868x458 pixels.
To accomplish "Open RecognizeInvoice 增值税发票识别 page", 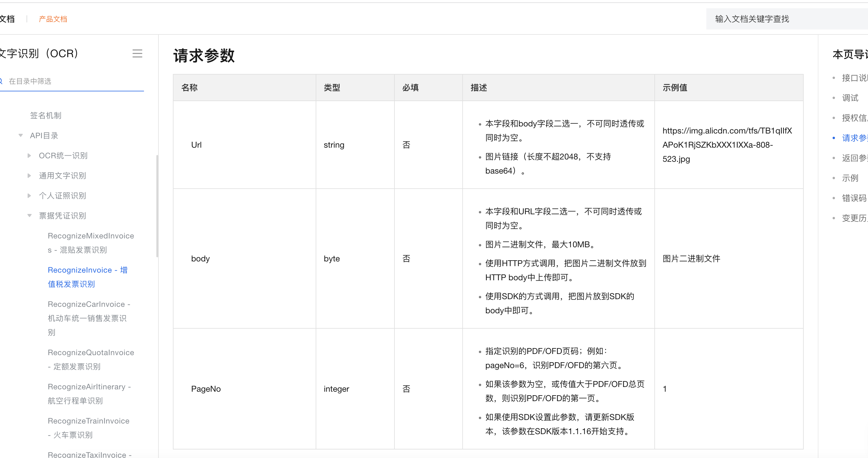I will tap(88, 277).
